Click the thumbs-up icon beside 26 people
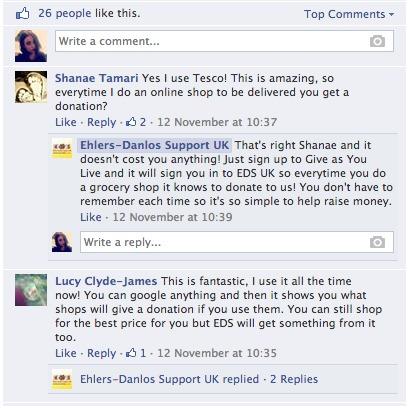 (22, 14)
